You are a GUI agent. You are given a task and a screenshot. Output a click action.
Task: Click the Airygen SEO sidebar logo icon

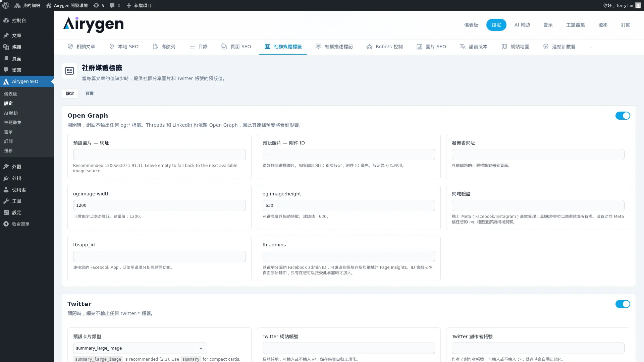[6, 81]
